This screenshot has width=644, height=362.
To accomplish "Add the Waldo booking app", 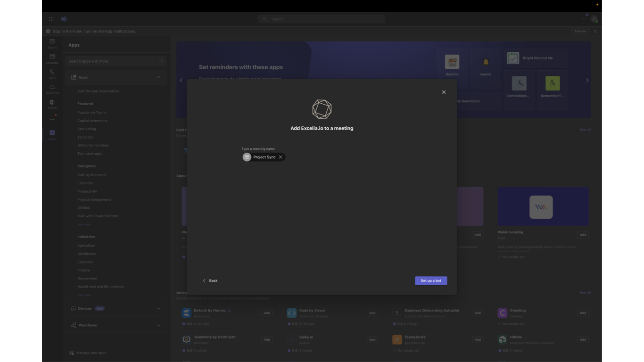I will coord(583,235).
